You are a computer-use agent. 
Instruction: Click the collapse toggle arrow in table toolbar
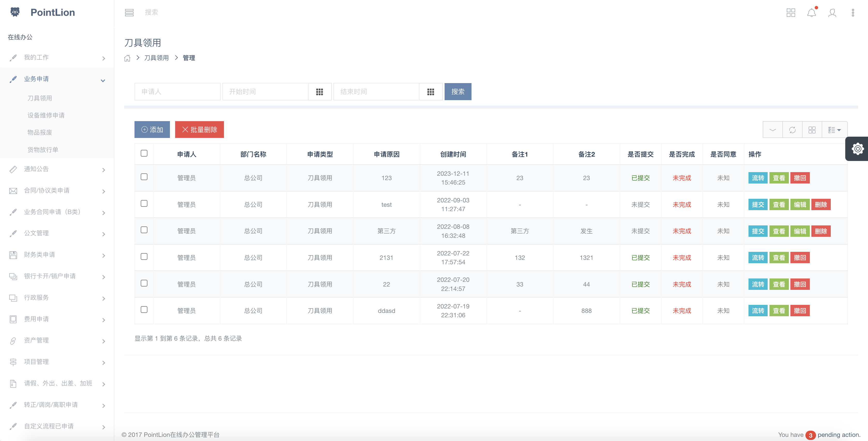773,130
